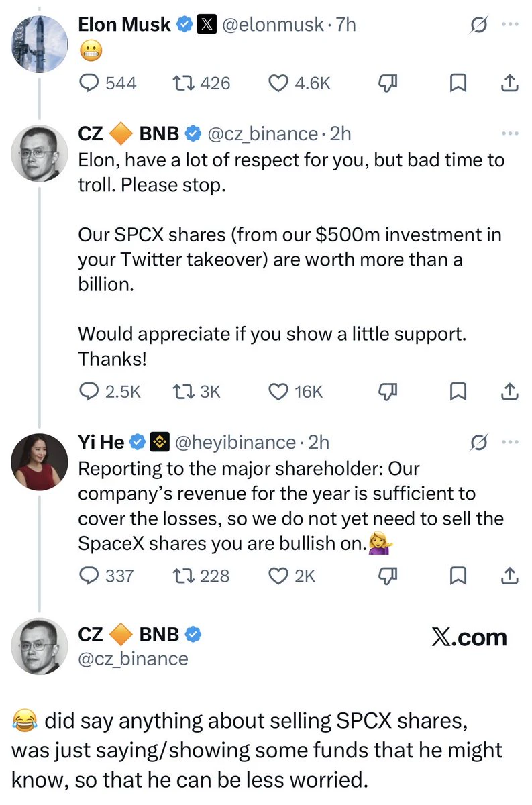Share Elon Musk's tweet
The image size is (532, 805).
pos(509,83)
